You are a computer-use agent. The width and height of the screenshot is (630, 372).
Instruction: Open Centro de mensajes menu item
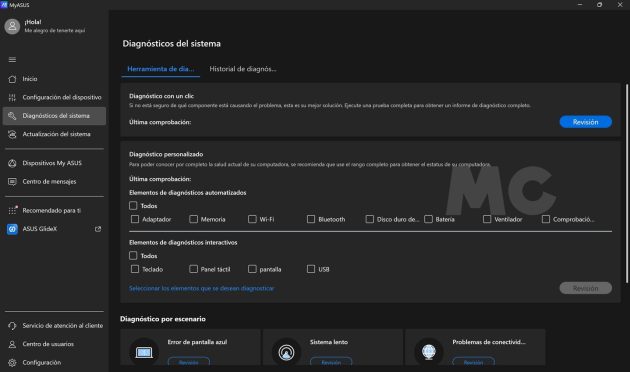[x=54, y=182]
